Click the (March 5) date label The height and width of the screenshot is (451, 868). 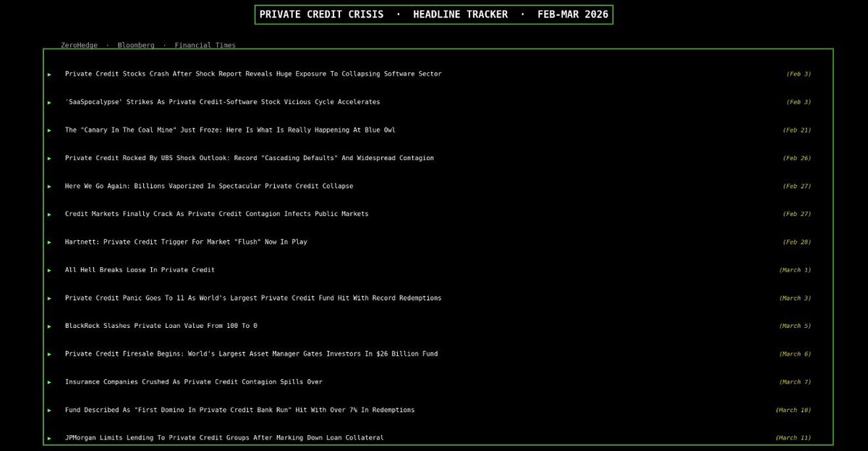(x=795, y=326)
